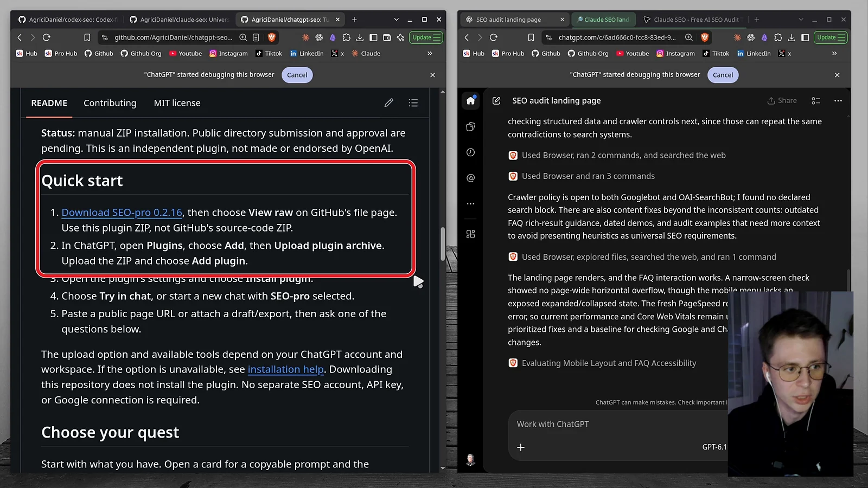Image resolution: width=868 pixels, height=488 pixels.
Task: Open the tab search dropdown arrow in the ChatGPT window
Action: click(801, 20)
